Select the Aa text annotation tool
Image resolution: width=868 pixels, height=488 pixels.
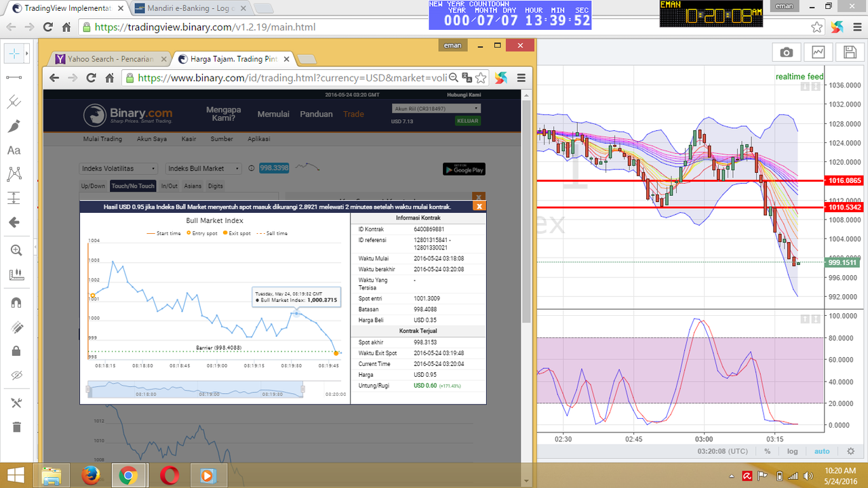(x=14, y=150)
